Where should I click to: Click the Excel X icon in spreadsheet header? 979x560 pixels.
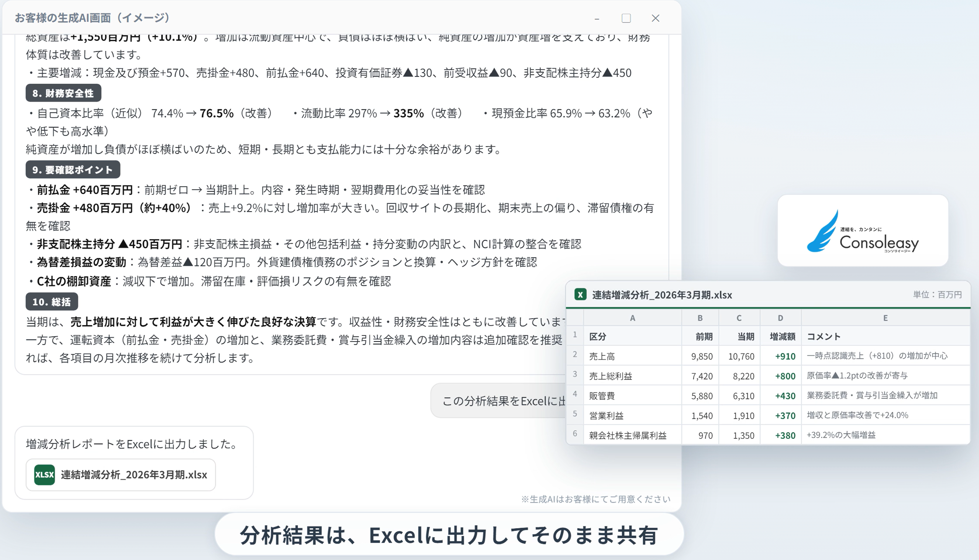coord(580,295)
